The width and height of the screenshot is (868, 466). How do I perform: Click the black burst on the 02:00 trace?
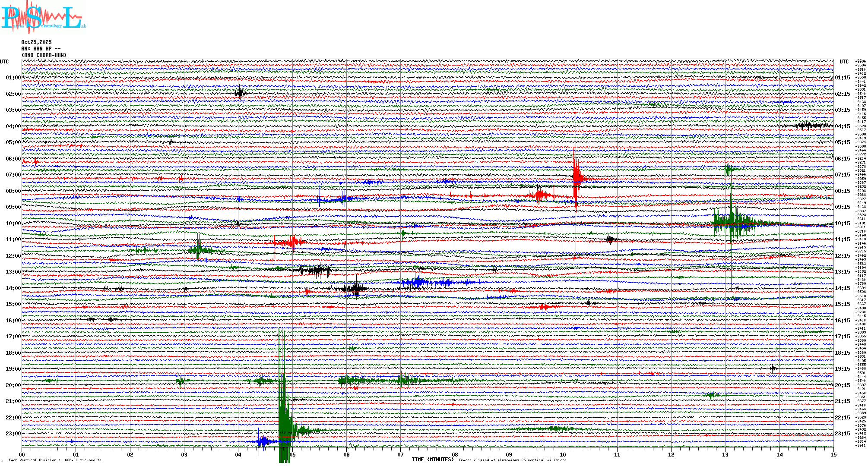pos(240,93)
